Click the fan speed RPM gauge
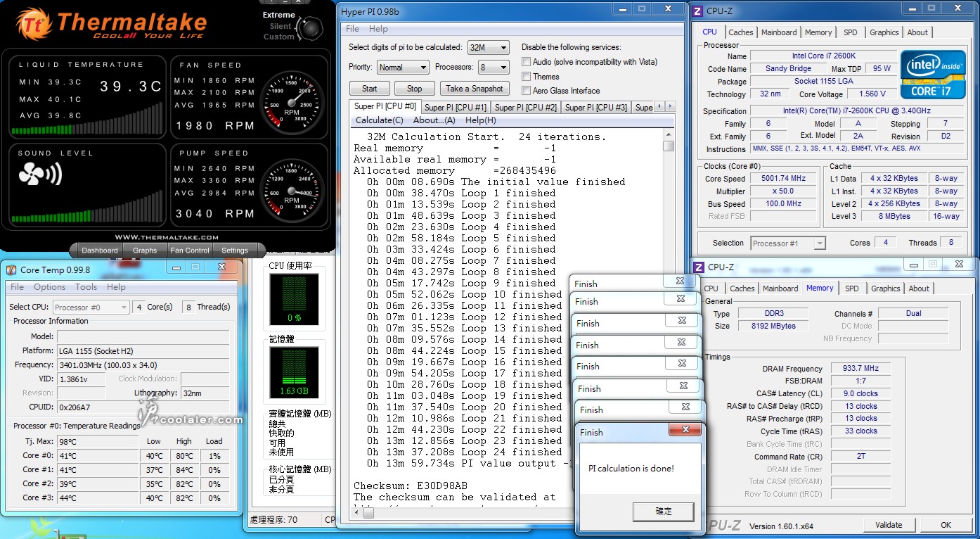This screenshot has height=539, width=980. [x=291, y=101]
